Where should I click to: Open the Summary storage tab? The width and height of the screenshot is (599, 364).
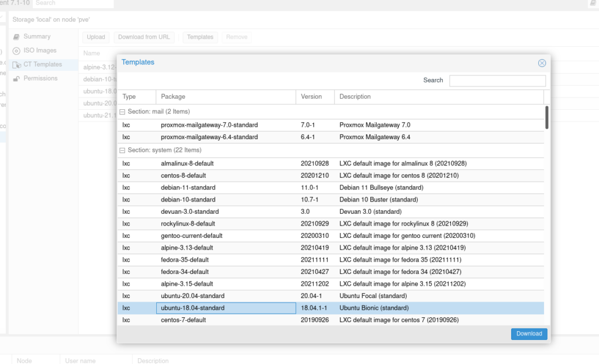coord(37,37)
